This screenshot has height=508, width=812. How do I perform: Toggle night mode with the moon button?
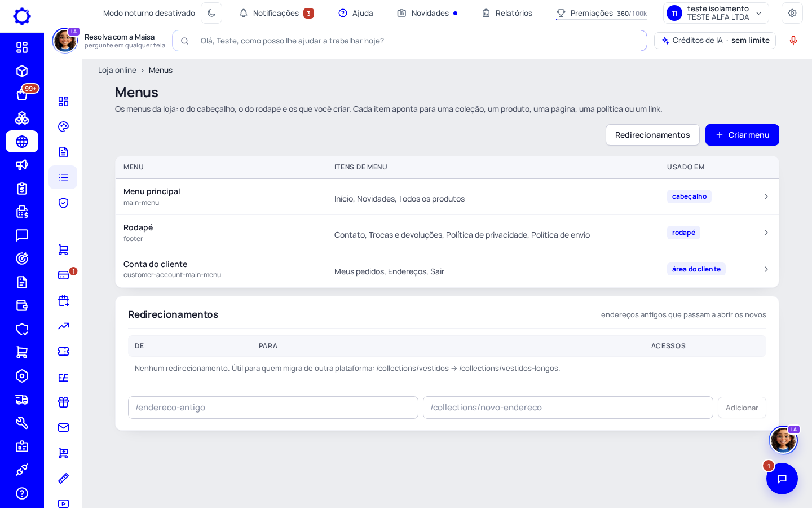[211, 13]
